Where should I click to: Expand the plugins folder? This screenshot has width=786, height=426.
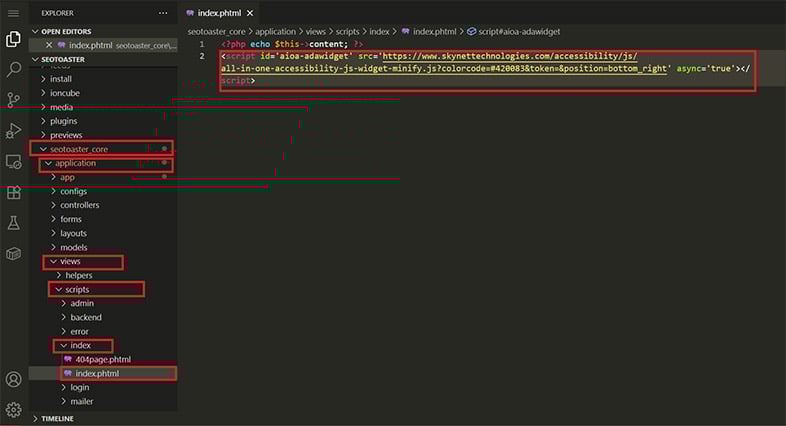coord(66,120)
